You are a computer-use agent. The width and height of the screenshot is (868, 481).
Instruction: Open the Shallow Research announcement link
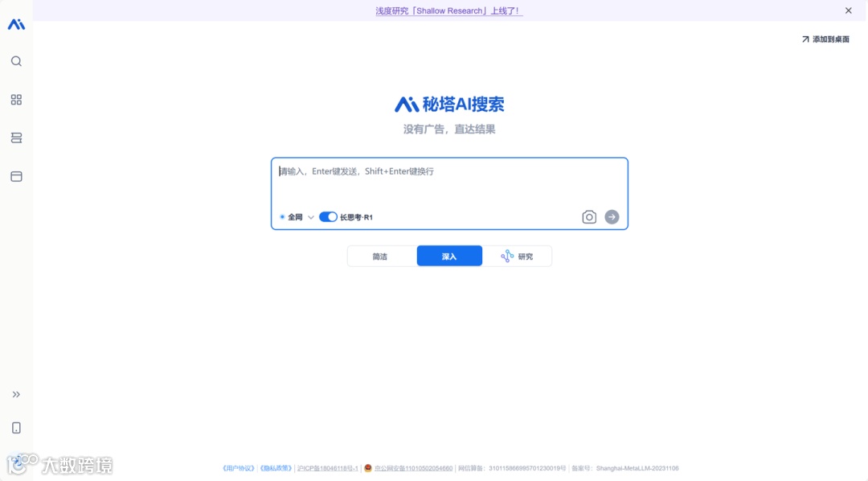pos(449,10)
